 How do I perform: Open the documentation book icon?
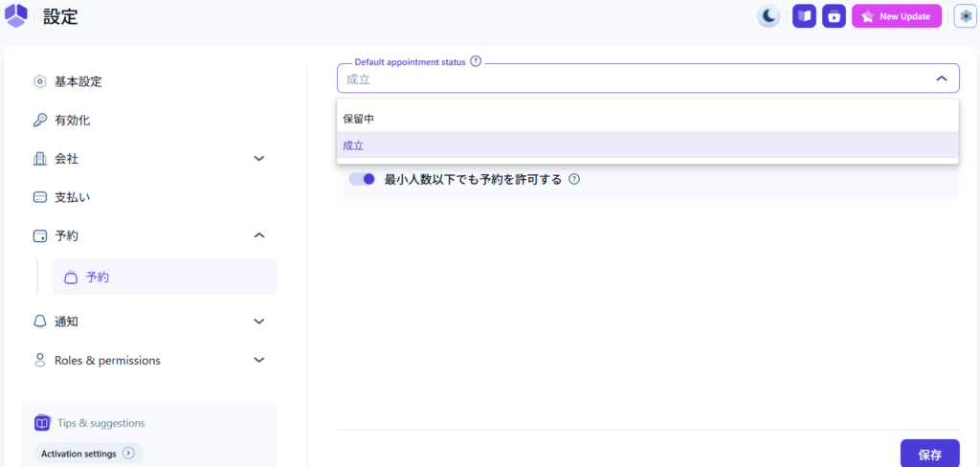804,16
